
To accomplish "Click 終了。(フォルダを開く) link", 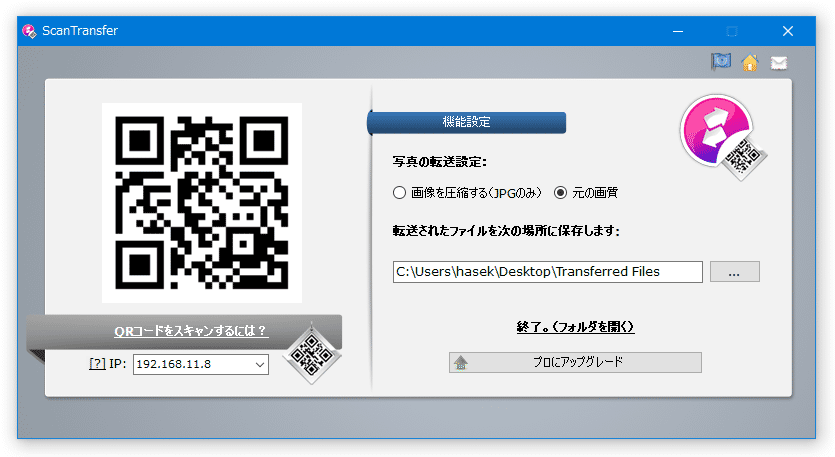I will pyautogui.click(x=575, y=327).
